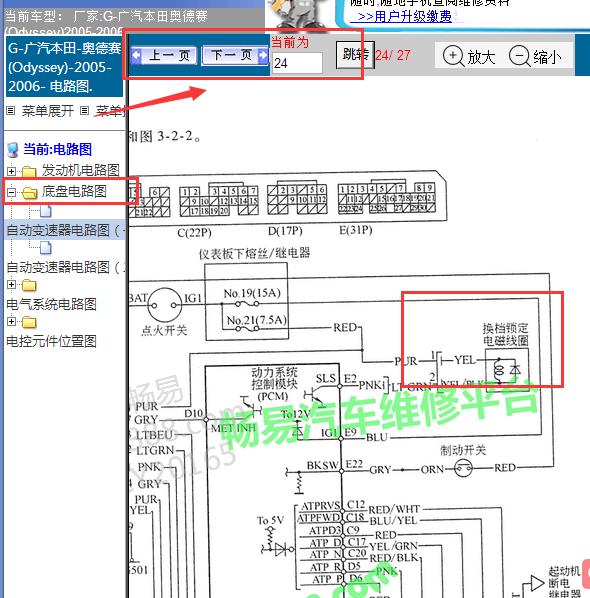Click the 菜单展开 text link
The width and height of the screenshot is (590, 598).
[48, 111]
